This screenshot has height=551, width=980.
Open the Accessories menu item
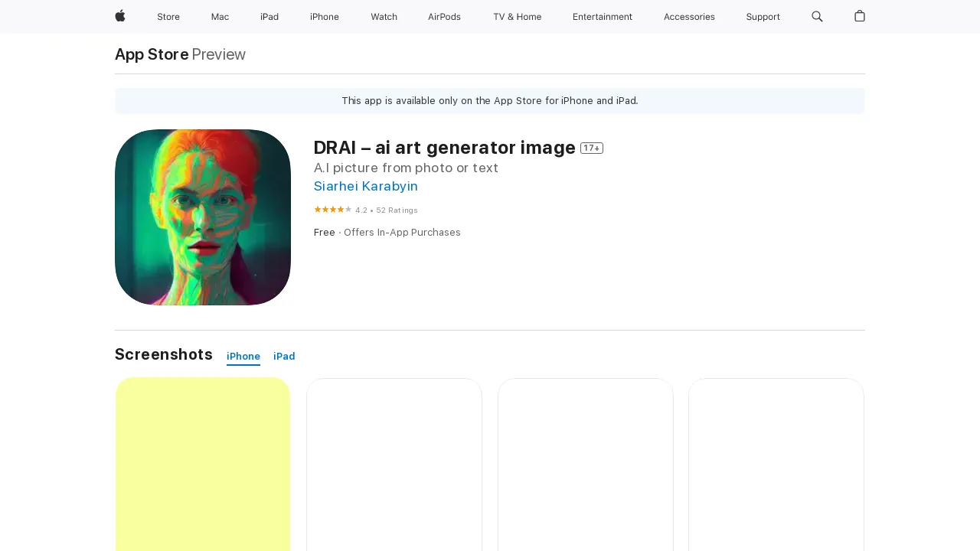(689, 17)
